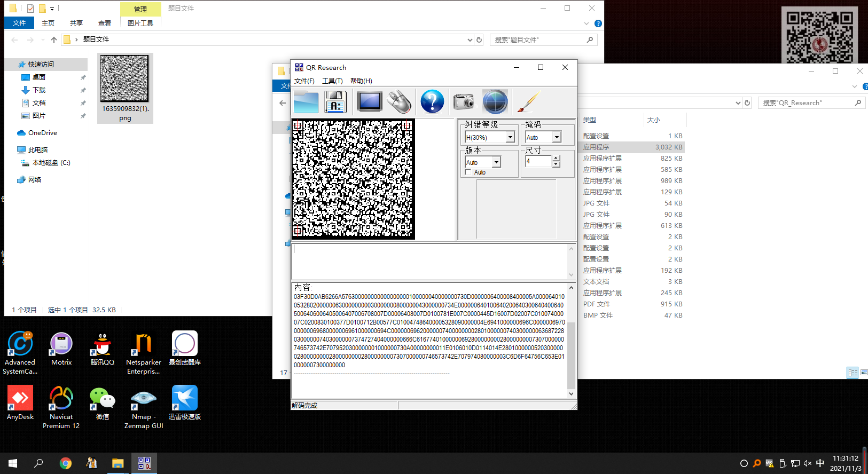868x474 pixels.
Task: Switch to 查看 ribbon tab
Action: [105, 23]
